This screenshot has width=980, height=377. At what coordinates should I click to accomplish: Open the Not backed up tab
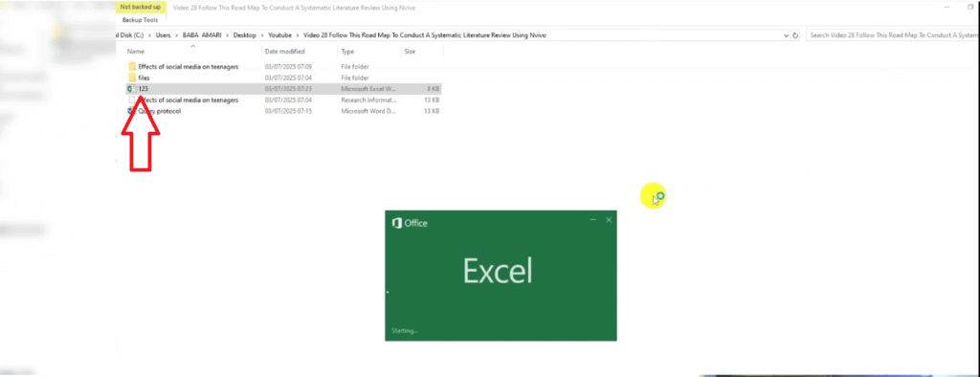coord(142,8)
